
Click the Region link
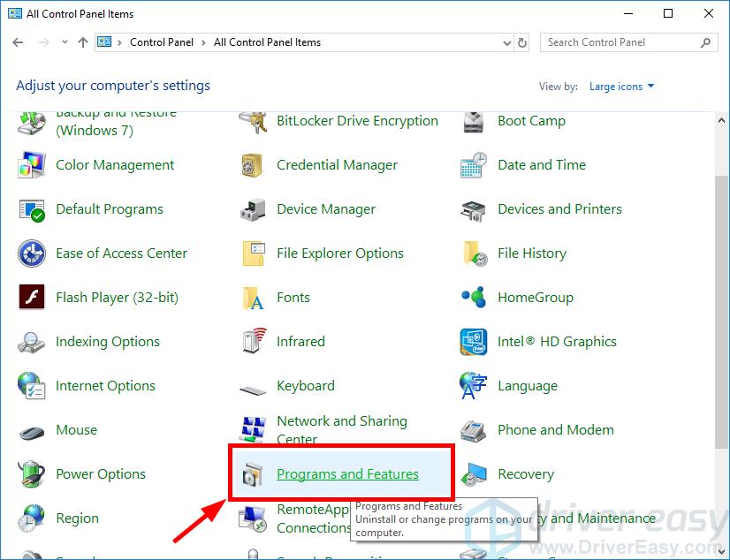tap(77, 518)
